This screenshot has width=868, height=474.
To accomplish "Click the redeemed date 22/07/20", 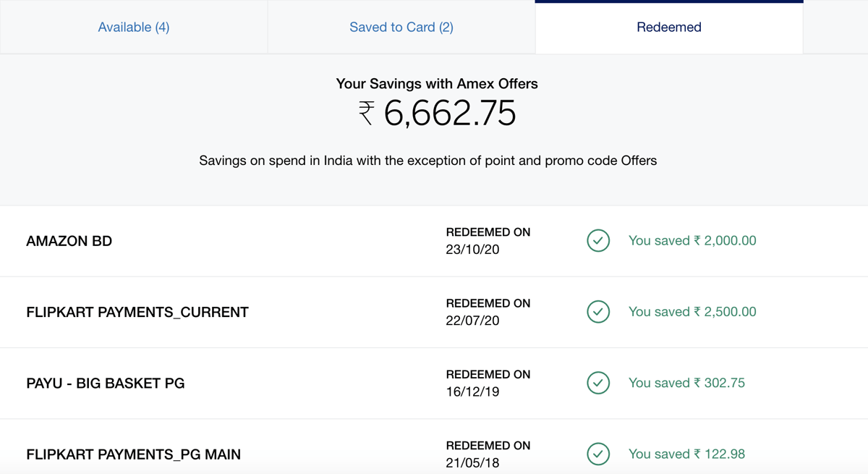I will [x=472, y=321].
